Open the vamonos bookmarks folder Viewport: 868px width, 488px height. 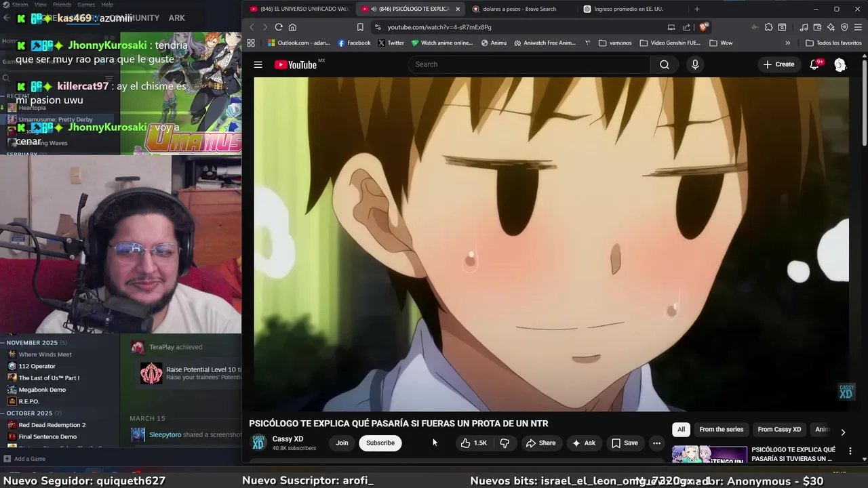(615, 43)
